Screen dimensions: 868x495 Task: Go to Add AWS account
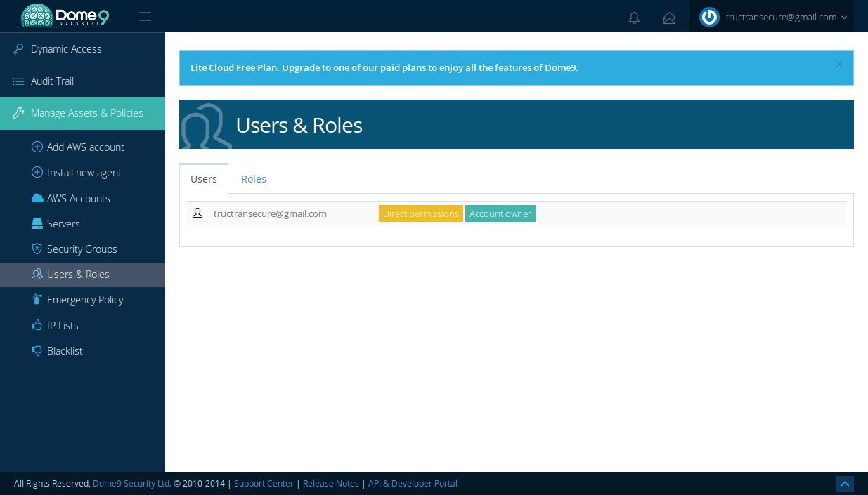tap(85, 147)
